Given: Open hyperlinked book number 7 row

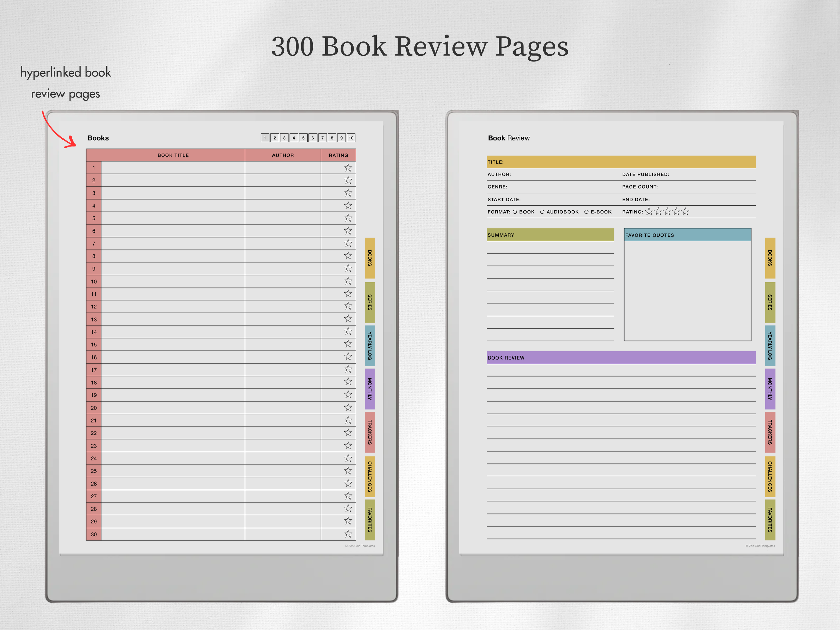Looking at the screenshot, I should 221,243.
